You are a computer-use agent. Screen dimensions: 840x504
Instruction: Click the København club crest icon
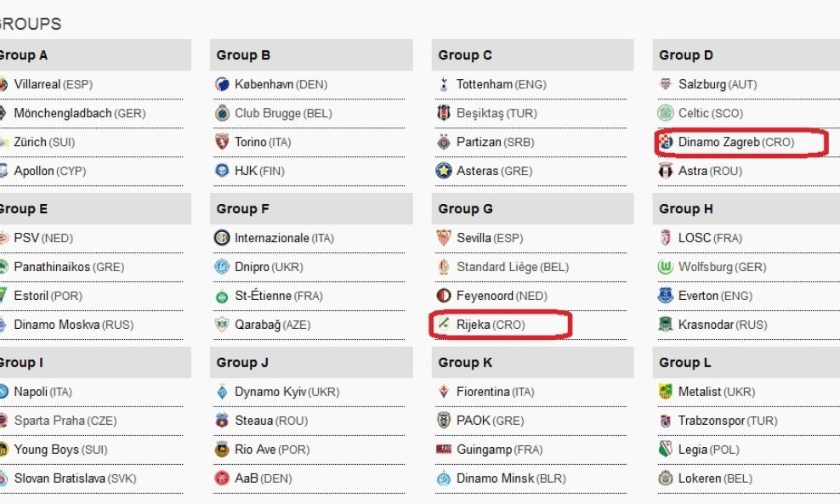[x=222, y=84]
